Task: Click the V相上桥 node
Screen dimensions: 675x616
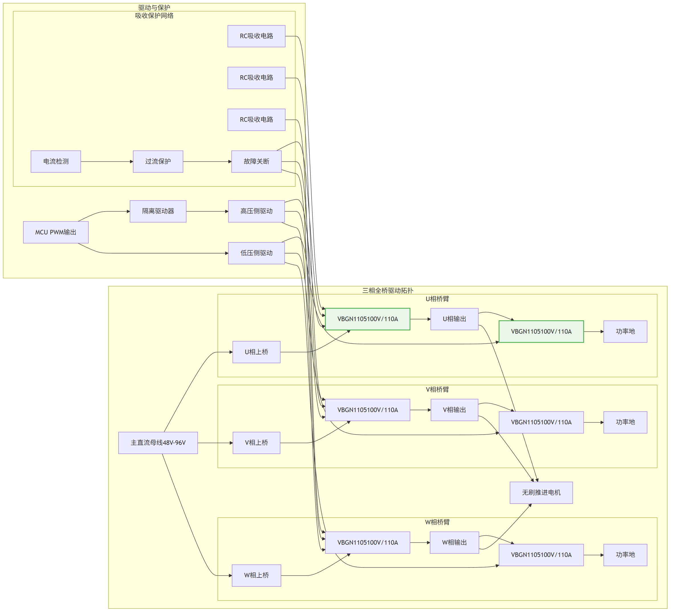Action: [x=257, y=443]
